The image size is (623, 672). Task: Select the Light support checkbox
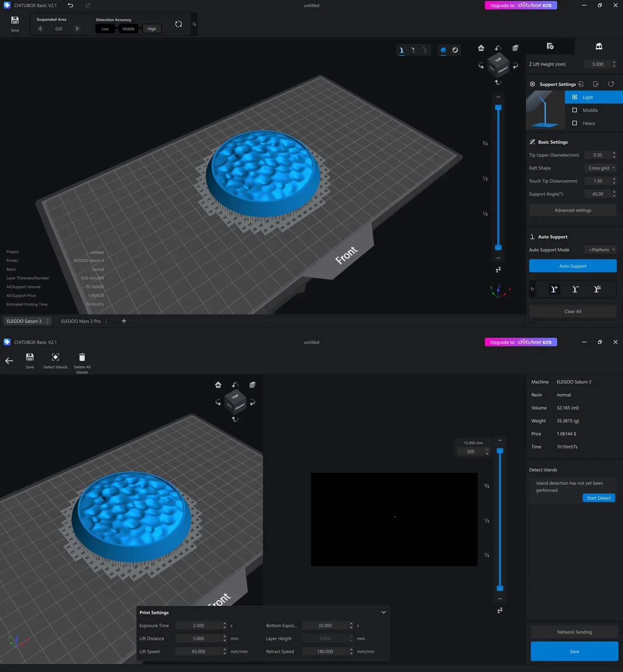click(574, 97)
